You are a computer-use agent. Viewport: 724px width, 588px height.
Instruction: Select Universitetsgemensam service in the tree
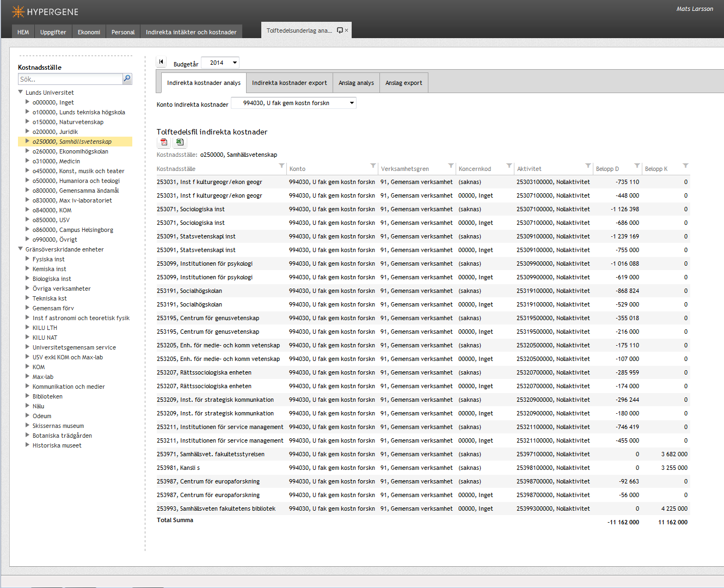click(74, 347)
